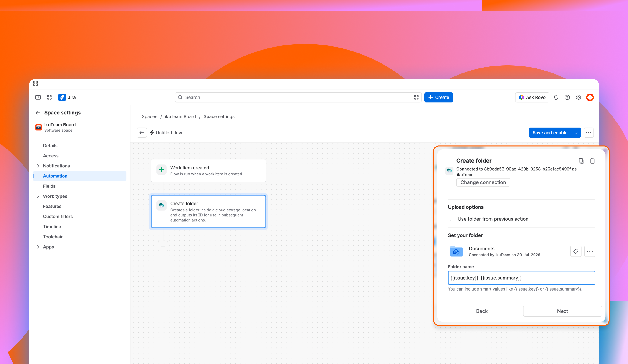Open Toolchain settings page

[53, 237]
